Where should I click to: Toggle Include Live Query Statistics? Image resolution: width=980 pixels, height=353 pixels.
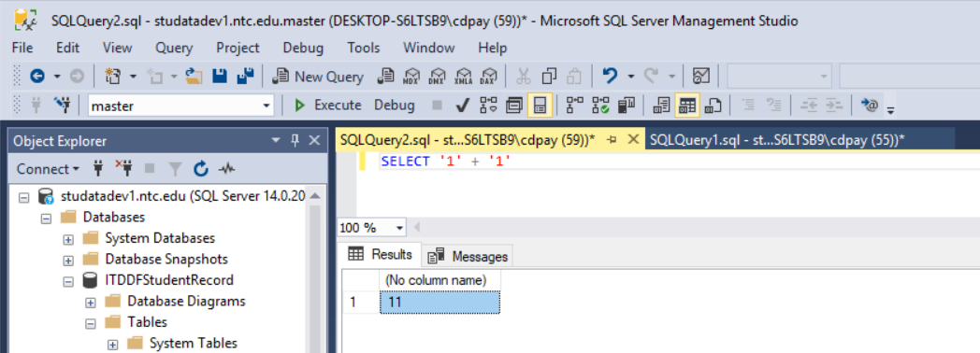pyautogui.click(x=600, y=106)
